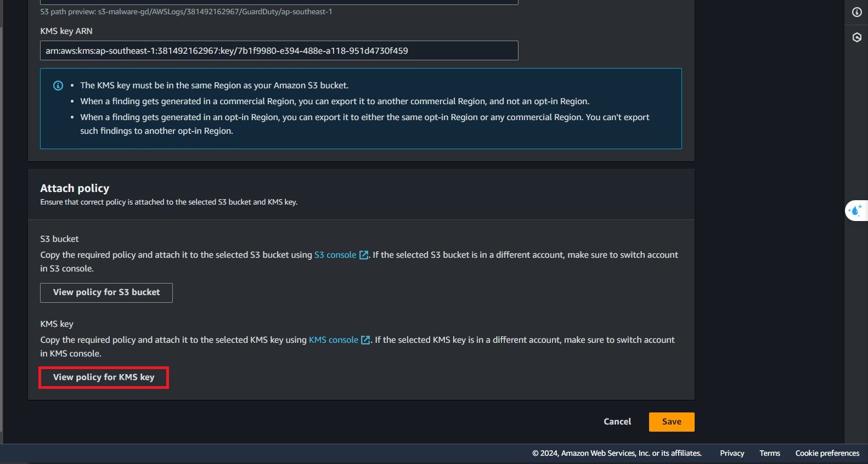This screenshot has width=868, height=464.
Task: Click external-link icon beside KMS console
Action: coord(365,340)
